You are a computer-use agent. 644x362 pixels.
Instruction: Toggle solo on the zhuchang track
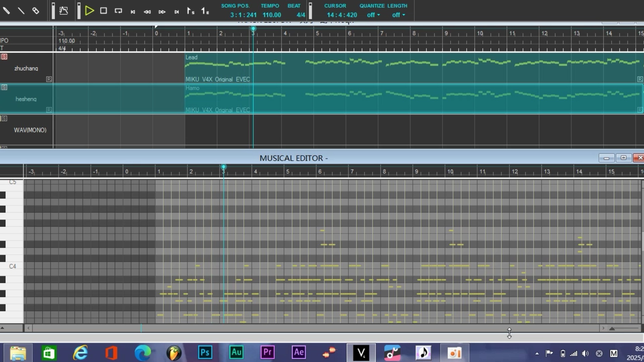click(x=4, y=56)
